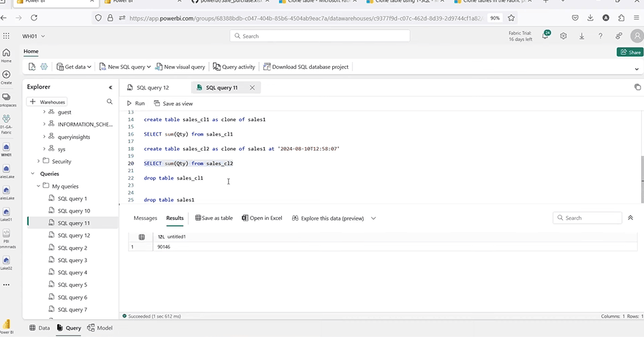The width and height of the screenshot is (644, 337).
Task: Select the Home ribbon tab
Action: coord(31,51)
